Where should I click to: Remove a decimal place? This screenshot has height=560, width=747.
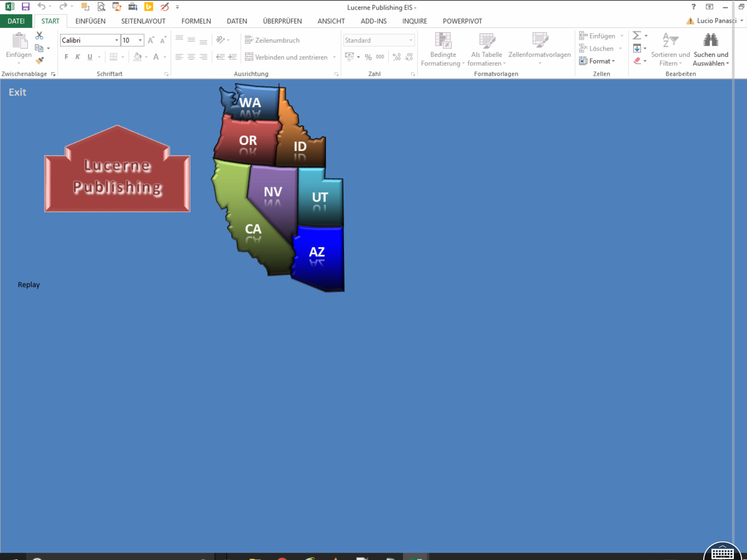[409, 57]
